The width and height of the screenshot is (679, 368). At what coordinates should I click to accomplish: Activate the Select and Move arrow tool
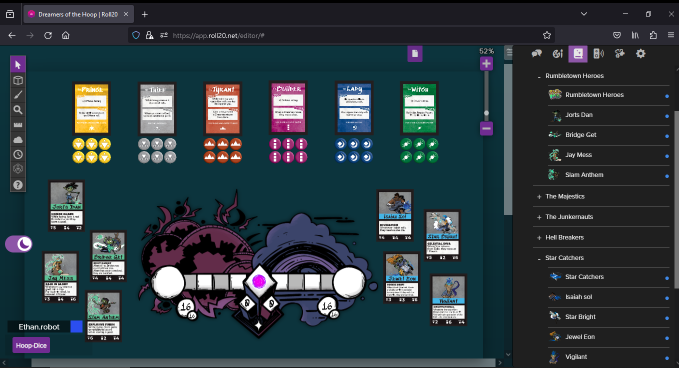18,65
